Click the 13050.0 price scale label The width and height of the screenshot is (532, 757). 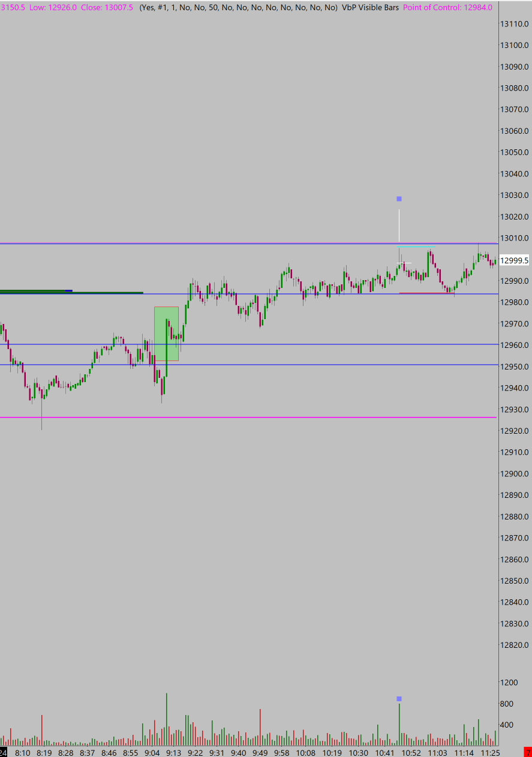tap(515, 152)
